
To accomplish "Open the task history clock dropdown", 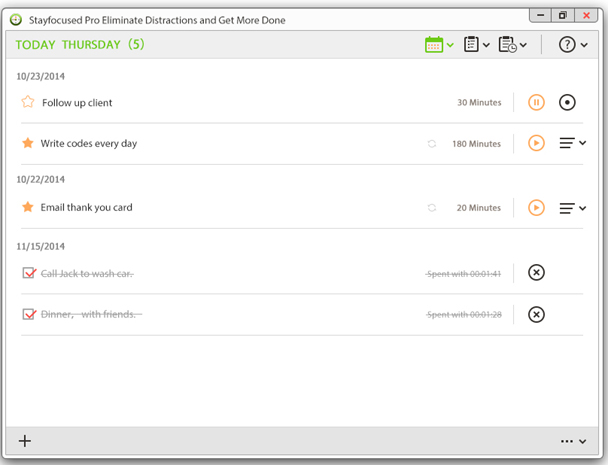I will (x=511, y=45).
